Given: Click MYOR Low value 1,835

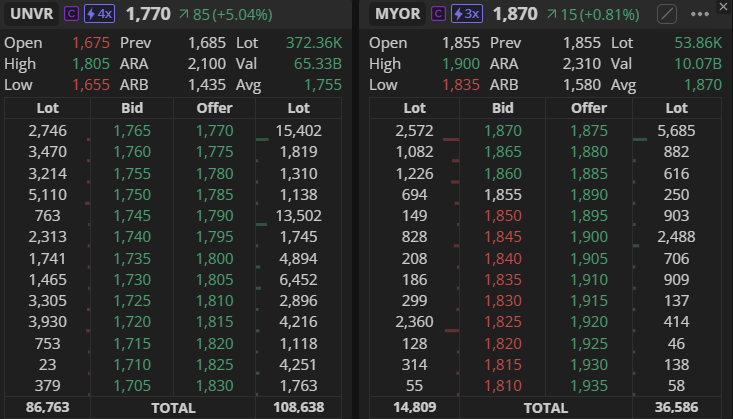Looking at the screenshot, I should [461, 85].
